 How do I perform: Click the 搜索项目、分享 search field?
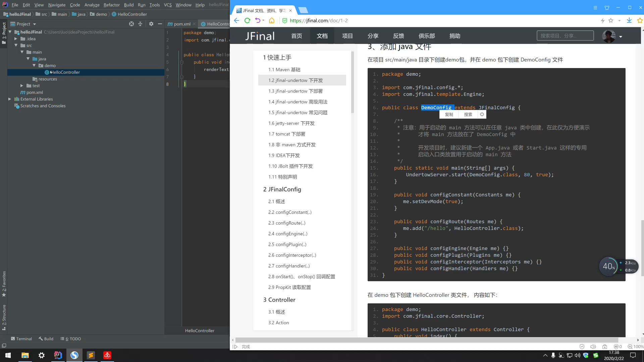click(x=565, y=36)
